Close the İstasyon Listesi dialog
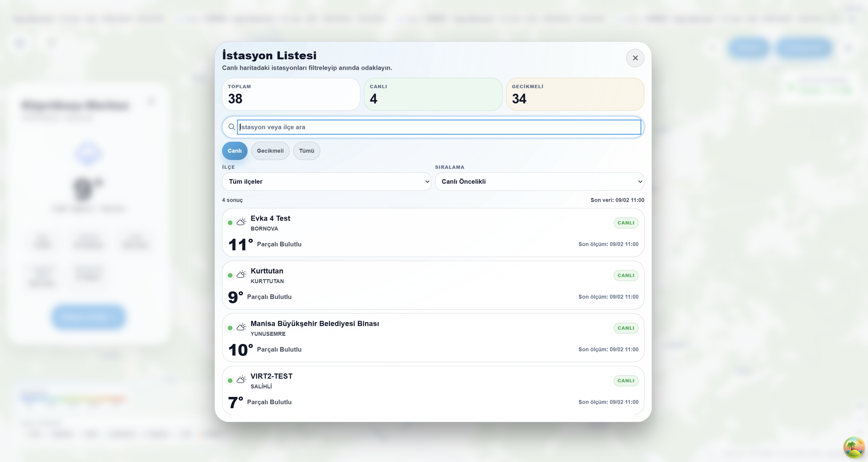Screen dimensions: 868x462 click(x=635, y=58)
